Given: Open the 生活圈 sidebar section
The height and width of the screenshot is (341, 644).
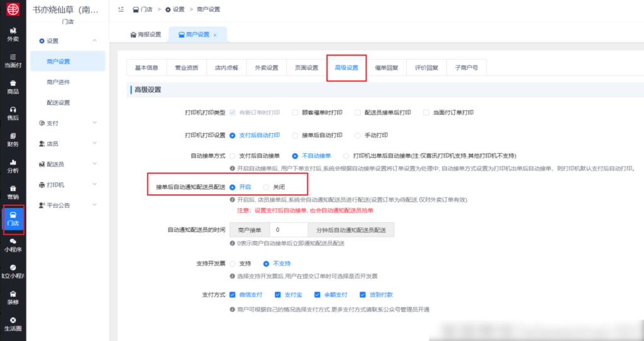Looking at the screenshot, I should (x=13, y=324).
